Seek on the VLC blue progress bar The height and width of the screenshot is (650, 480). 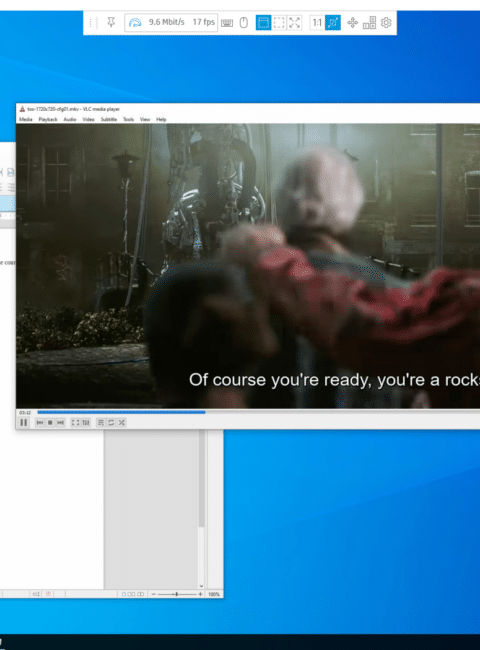point(121,412)
